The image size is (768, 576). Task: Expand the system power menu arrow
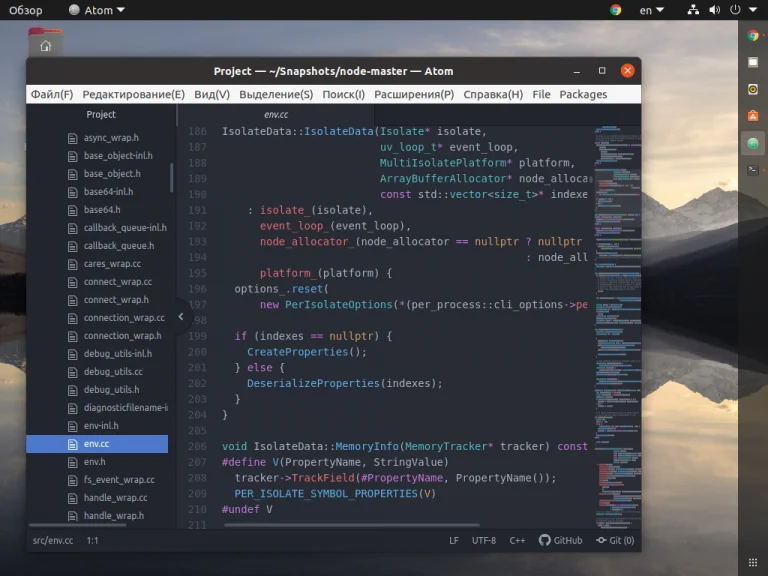tap(751, 10)
